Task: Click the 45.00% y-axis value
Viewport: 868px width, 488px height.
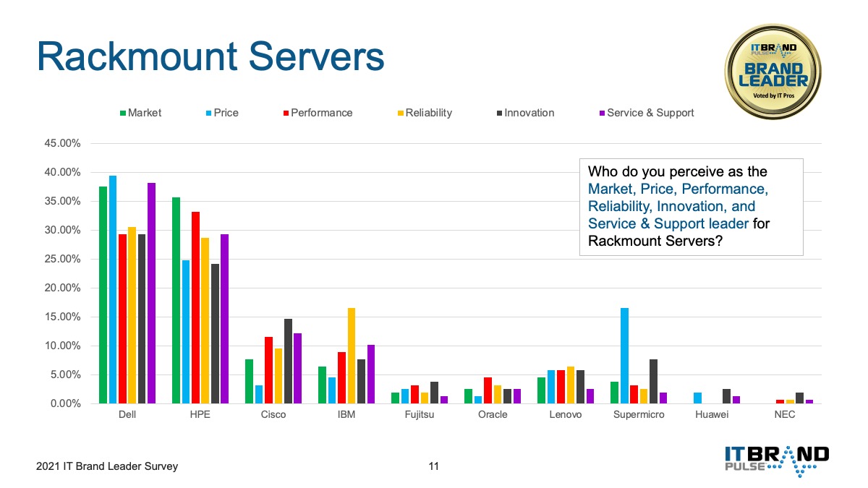Action: [64, 143]
